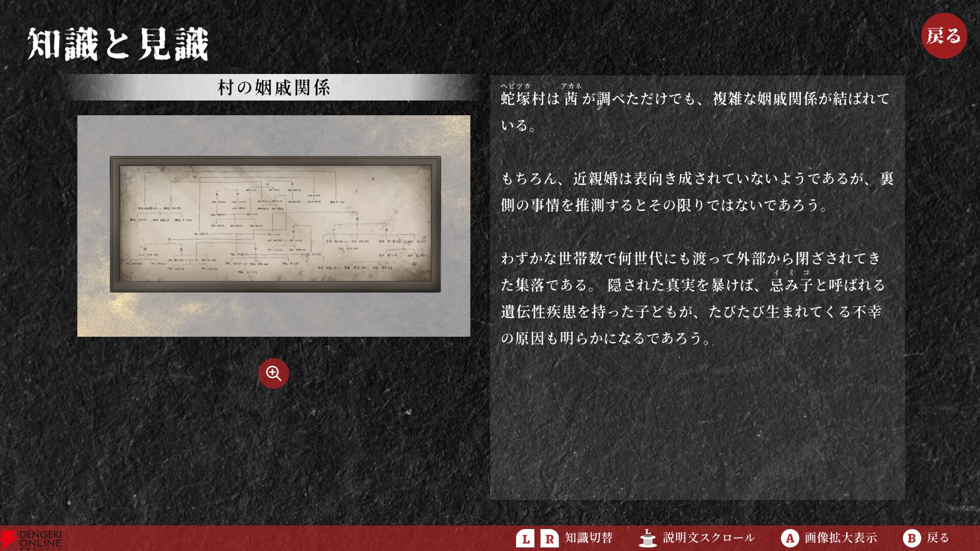Screen dimensions: 980x551
Task: Click the L button icon in footer
Action: click(525, 538)
